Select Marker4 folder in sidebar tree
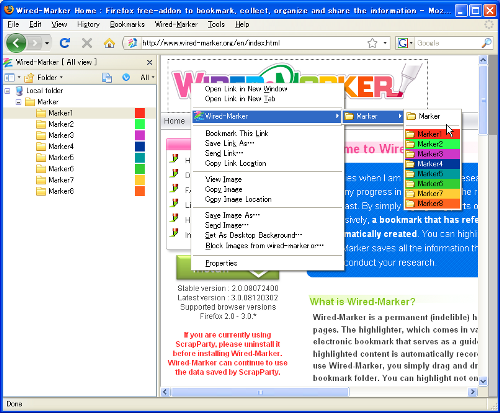 point(61,146)
